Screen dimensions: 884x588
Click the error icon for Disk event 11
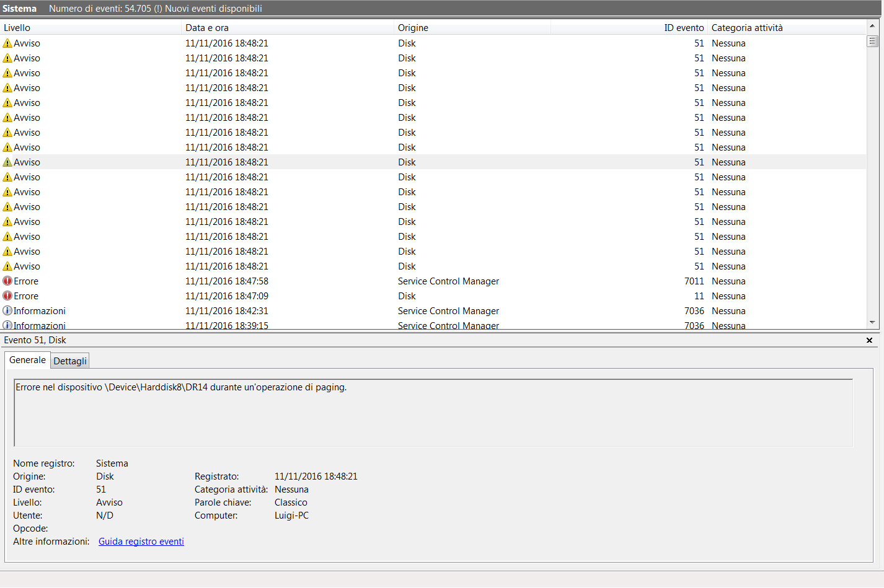pyautogui.click(x=7, y=296)
